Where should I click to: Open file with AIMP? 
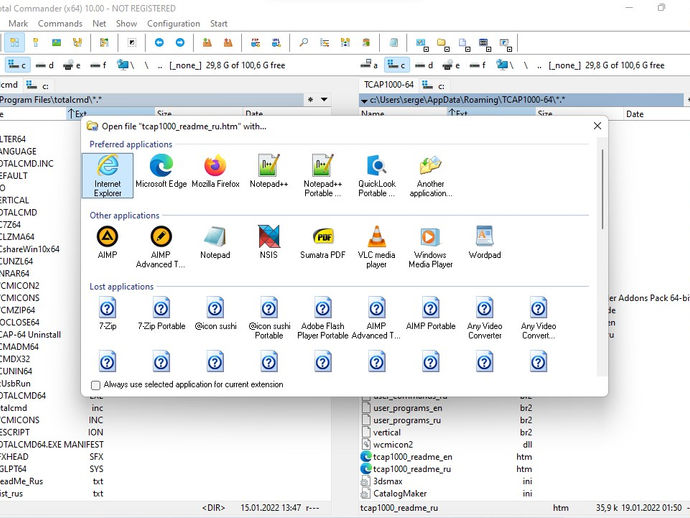(x=107, y=242)
